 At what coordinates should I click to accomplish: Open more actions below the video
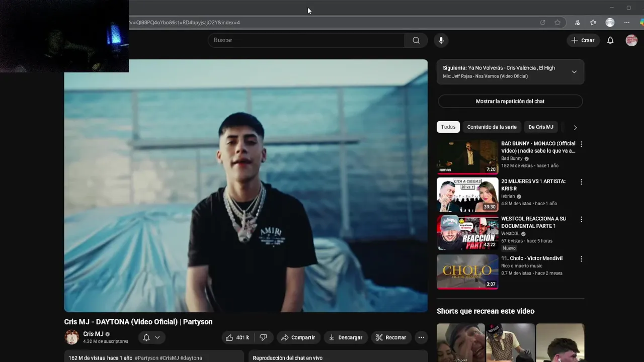422,337
